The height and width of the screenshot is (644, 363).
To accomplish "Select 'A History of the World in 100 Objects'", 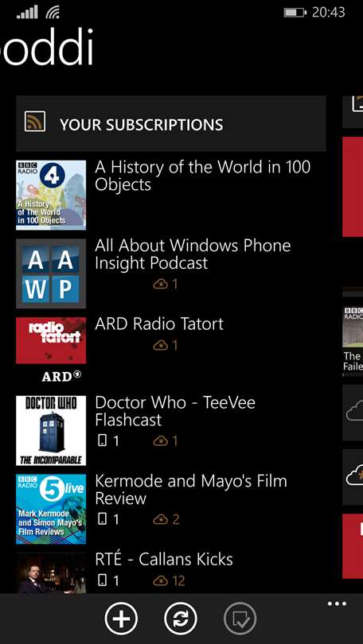I will (203, 176).
